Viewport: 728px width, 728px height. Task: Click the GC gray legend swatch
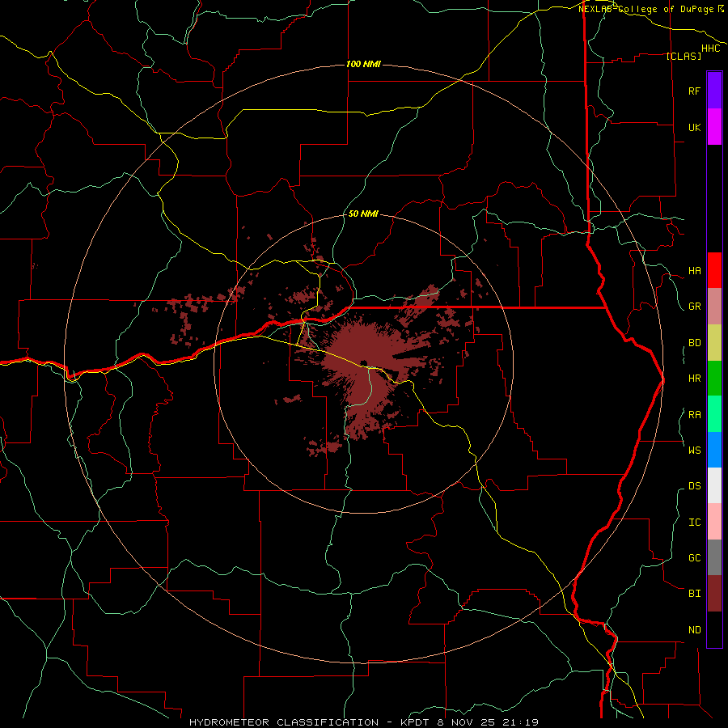point(714,557)
